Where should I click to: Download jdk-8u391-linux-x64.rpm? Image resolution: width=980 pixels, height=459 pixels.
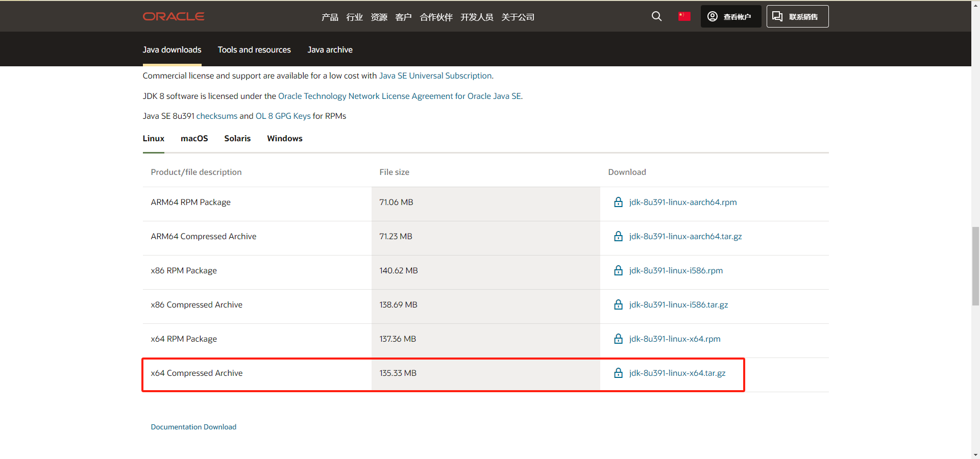click(x=675, y=339)
